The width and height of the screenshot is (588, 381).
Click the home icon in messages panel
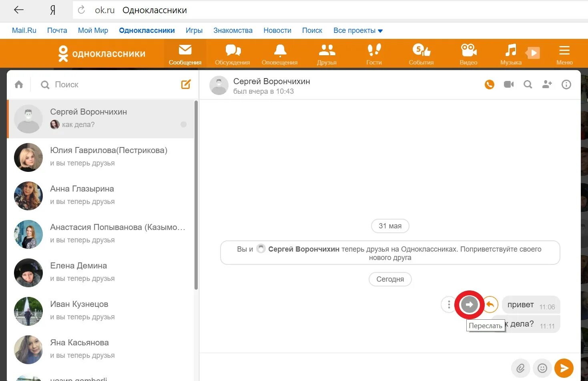(19, 85)
